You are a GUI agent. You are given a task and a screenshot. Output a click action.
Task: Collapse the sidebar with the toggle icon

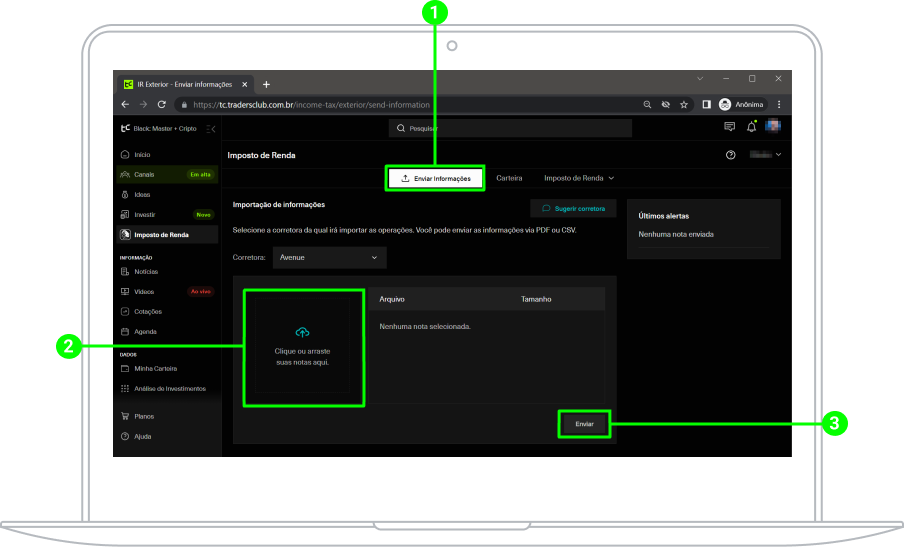[x=211, y=129]
